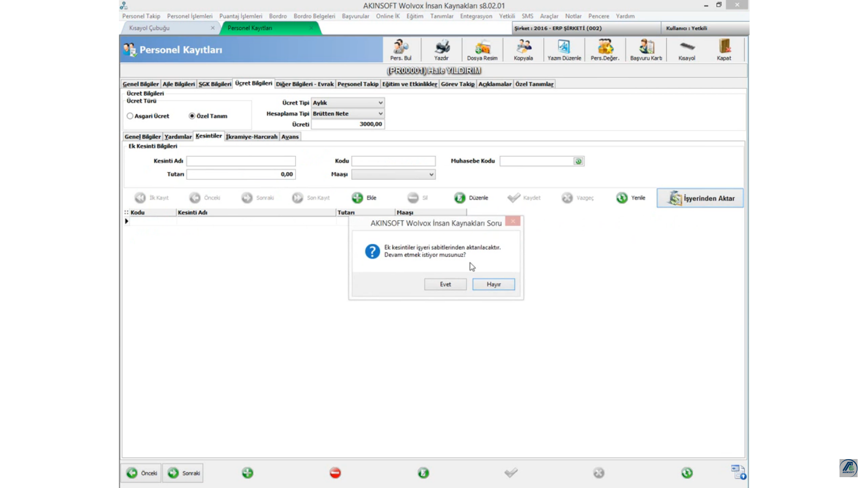Open Özel Tanımlar tab

[x=534, y=84]
